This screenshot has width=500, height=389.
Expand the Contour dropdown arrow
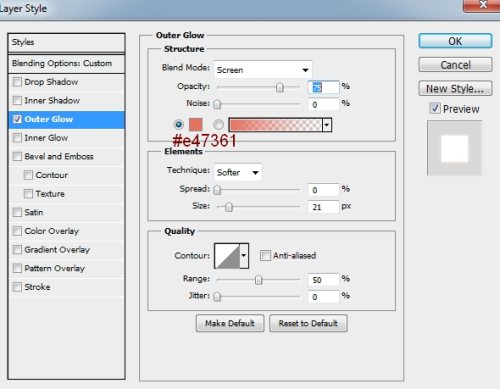point(244,256)
